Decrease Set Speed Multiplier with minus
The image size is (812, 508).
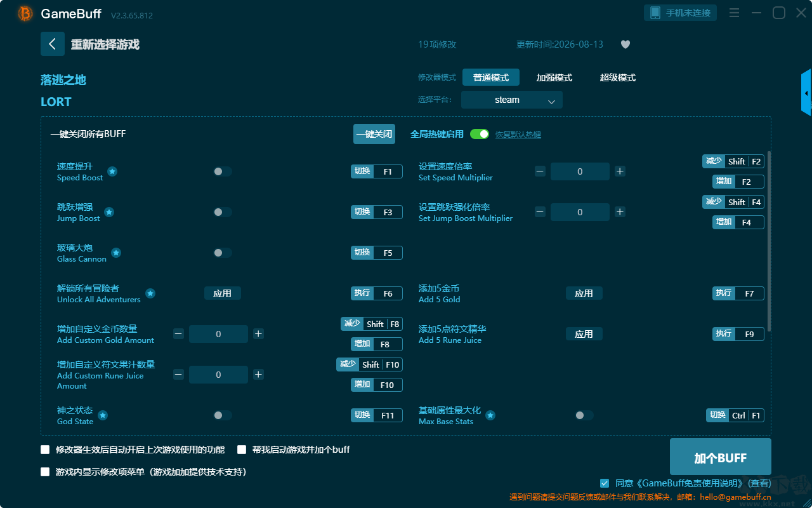540,171
